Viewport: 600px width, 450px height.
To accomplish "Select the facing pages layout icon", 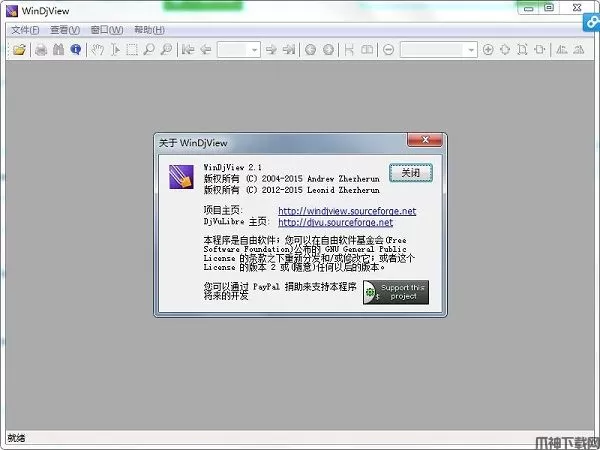I will [367, 50].
